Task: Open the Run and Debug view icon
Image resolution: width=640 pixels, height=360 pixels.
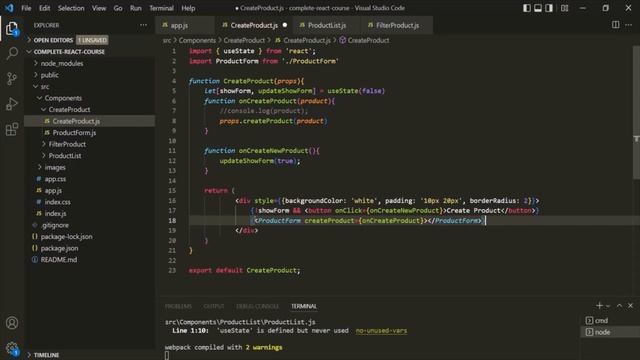Action: (12, 104)
